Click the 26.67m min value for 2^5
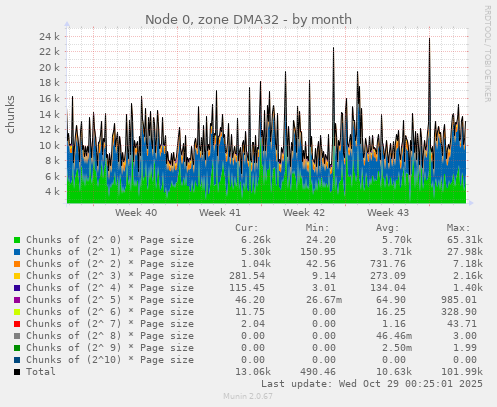This screenshot has width=497, height=407. 324,300
